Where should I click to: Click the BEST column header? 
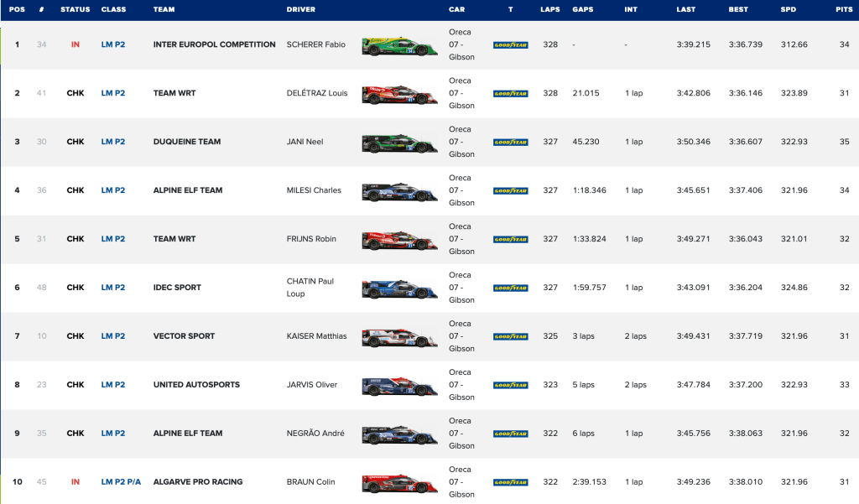[x=738, y=9]
